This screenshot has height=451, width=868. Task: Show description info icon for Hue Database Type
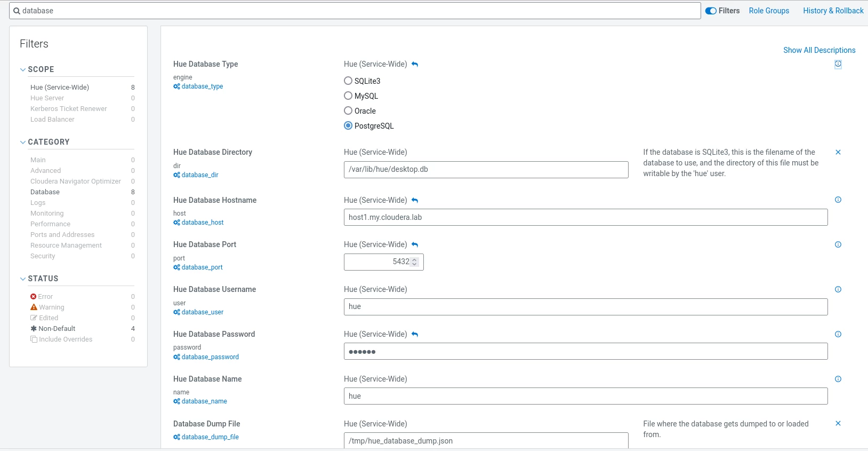click(838, 64)
